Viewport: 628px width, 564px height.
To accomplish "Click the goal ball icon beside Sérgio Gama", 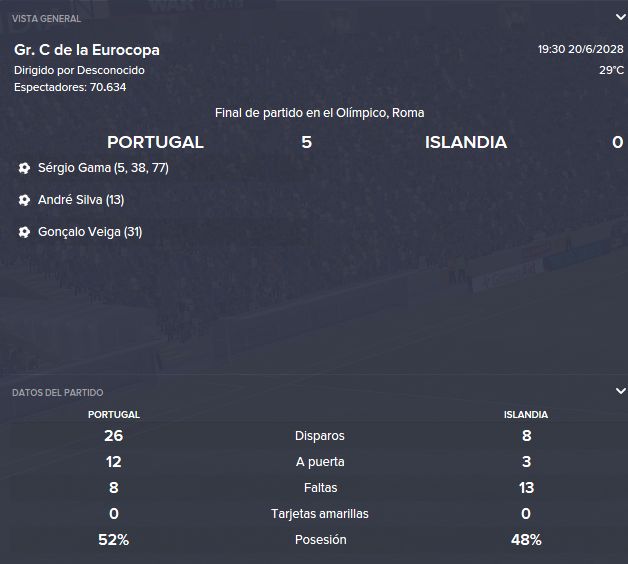I will (24, 168).
